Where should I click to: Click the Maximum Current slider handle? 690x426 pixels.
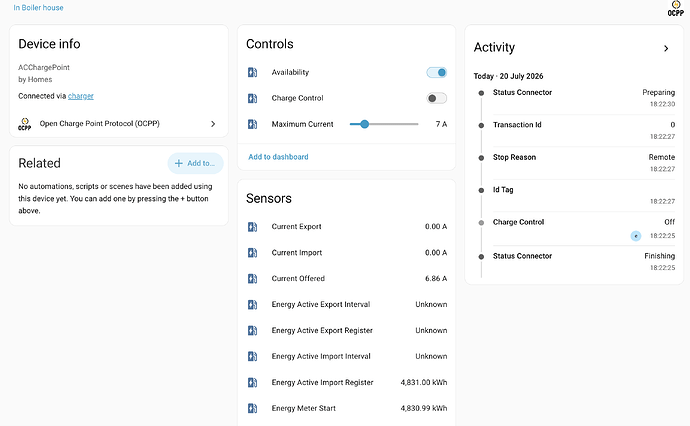point(364,124)
